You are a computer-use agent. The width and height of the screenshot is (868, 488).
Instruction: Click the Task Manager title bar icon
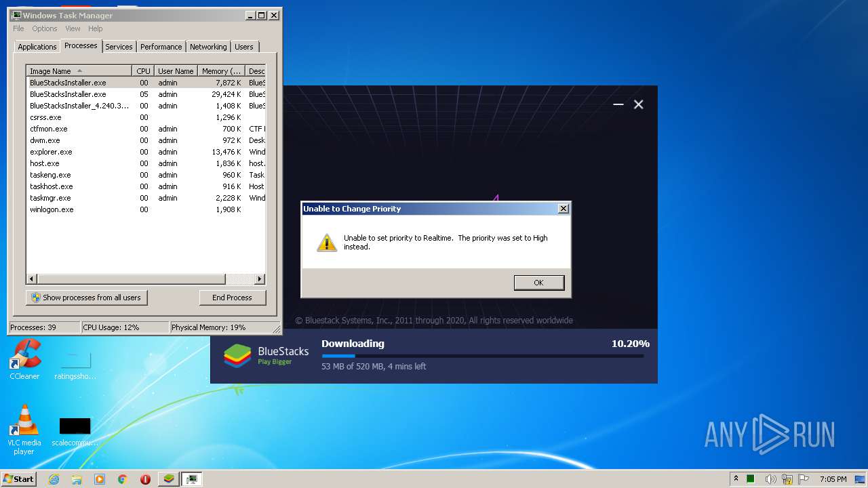pyautogui.click(x=16, y=15)
